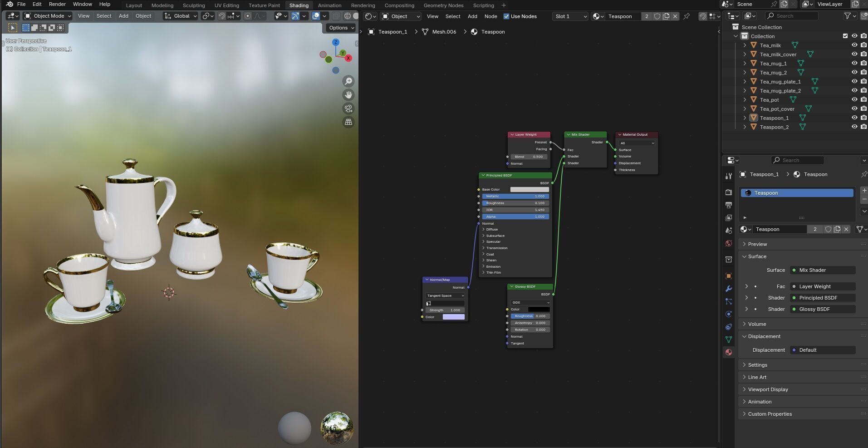The image size is (868, 448).
Task: Click the Fac Layer Weight field
Action: pos(823,286)
